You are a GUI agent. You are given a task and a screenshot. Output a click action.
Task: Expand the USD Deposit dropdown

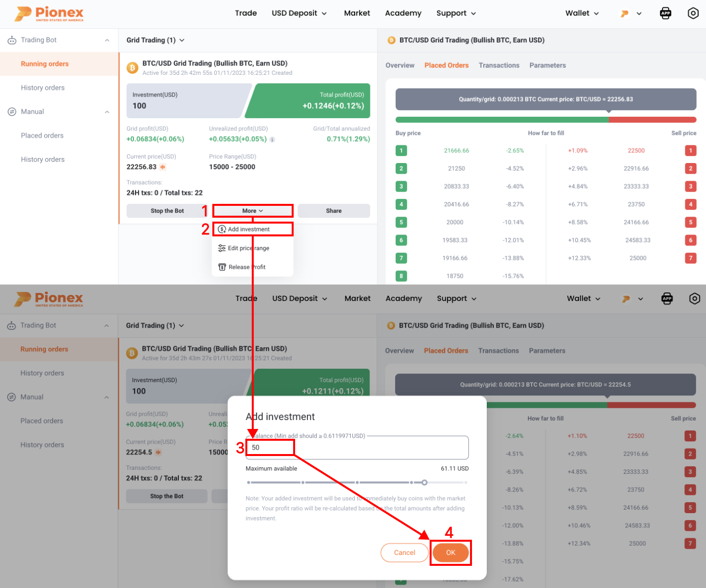click(x=299, y=13)
